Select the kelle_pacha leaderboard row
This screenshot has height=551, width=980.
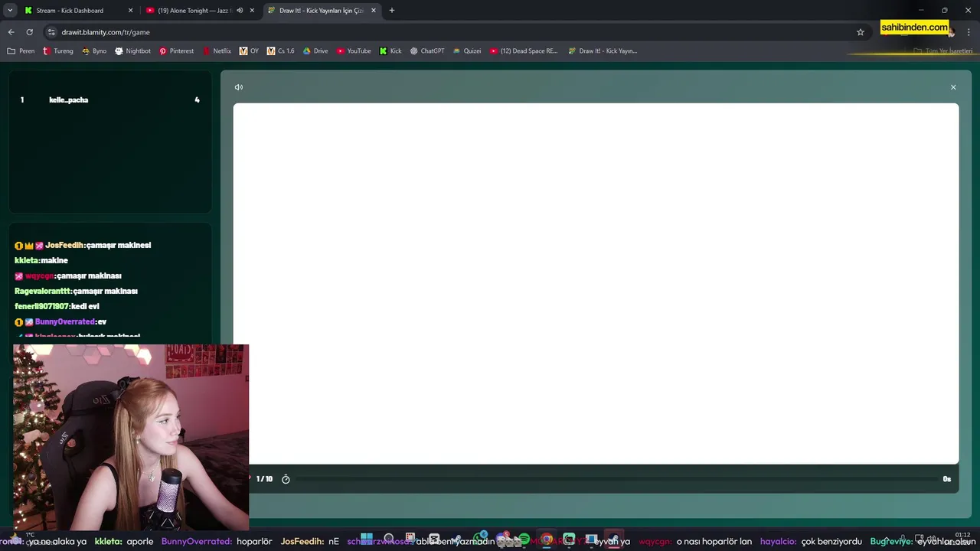[x=109, y=100]
